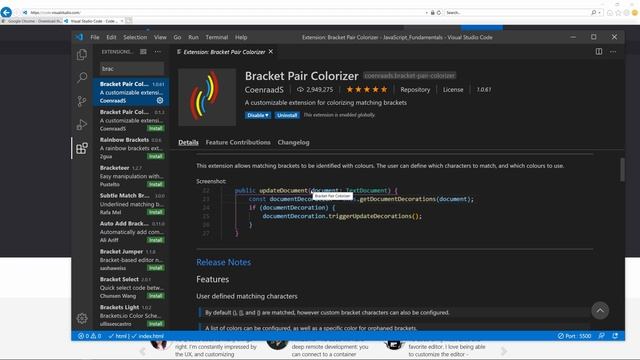Viewport: 640px width, 360px height.
Task: Open Run and Debug view
Action: click(82, 124)
